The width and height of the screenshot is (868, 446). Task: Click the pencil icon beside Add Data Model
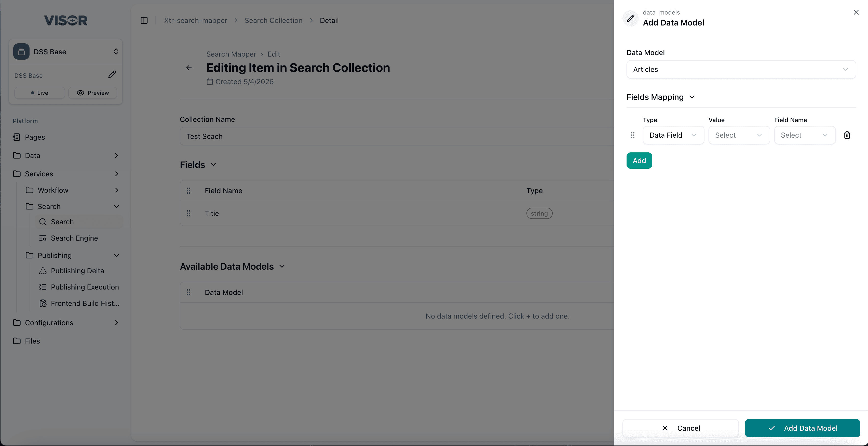(630, 18)
